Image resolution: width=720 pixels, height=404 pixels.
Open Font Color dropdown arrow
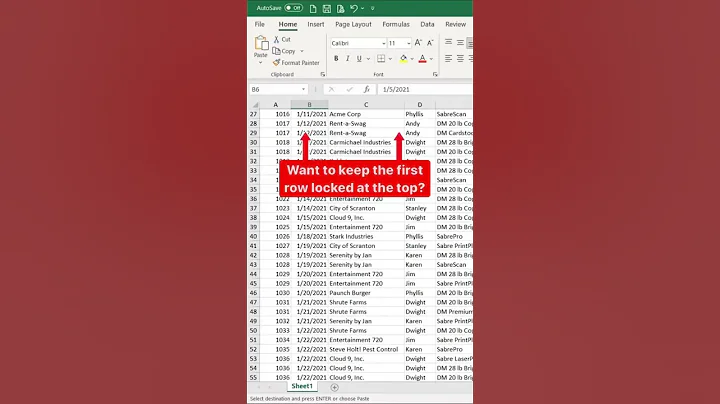[x=431, y=59]
